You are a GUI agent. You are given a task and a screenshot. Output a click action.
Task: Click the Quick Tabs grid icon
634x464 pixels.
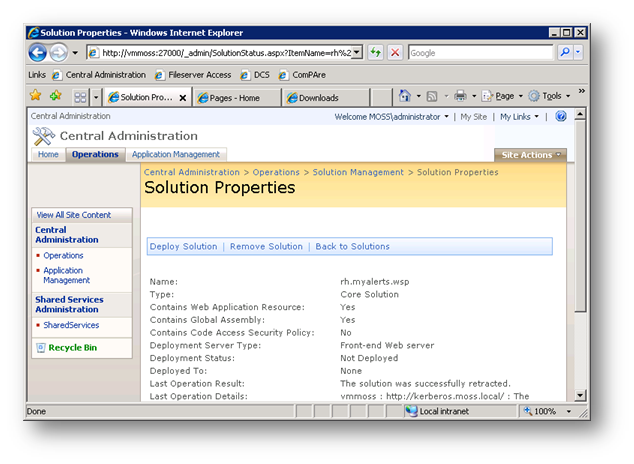click(80, 97)
